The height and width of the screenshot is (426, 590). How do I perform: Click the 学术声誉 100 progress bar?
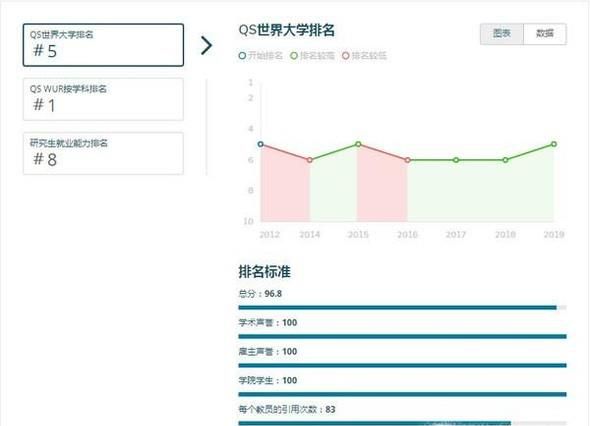click(x=403, y=336)
